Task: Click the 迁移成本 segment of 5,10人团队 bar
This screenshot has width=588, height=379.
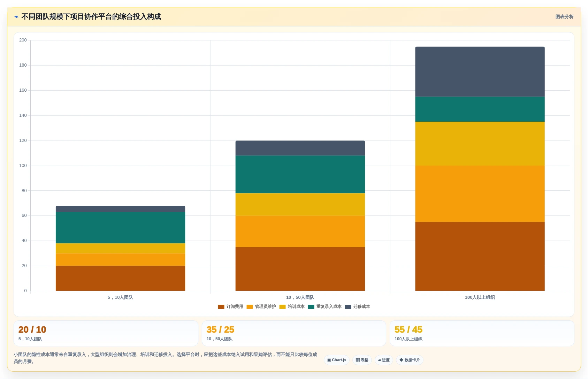Action: click(120, 209)
